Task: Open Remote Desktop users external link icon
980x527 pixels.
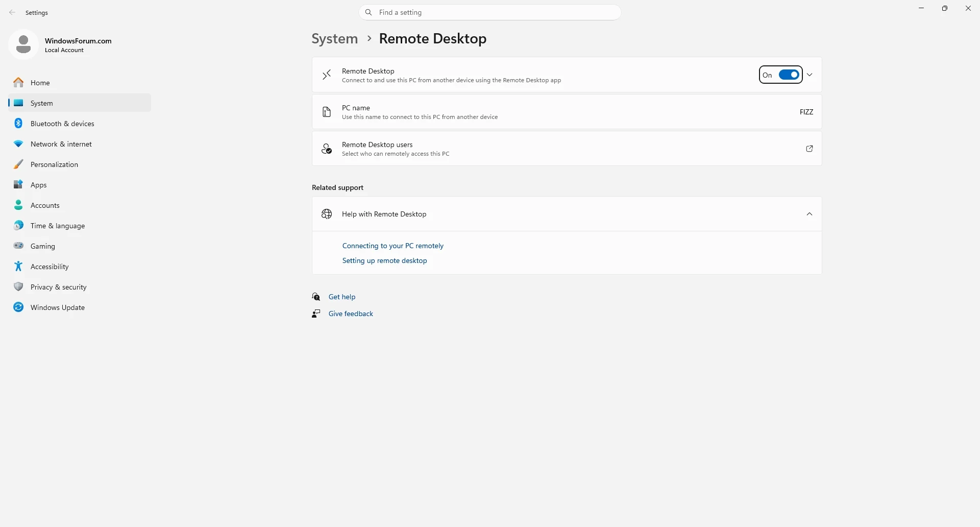Action: pyautogui.click(x=810, y=149)
